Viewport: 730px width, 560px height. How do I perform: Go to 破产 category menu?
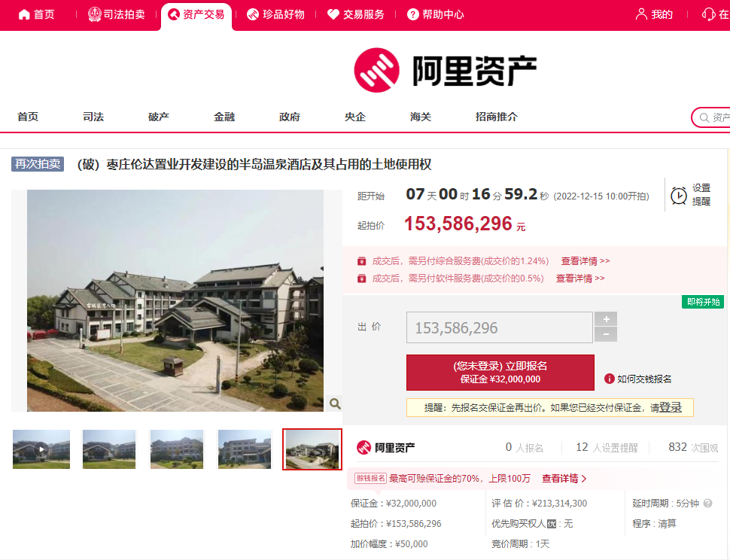pyautogui.click(x=159, y=117)
